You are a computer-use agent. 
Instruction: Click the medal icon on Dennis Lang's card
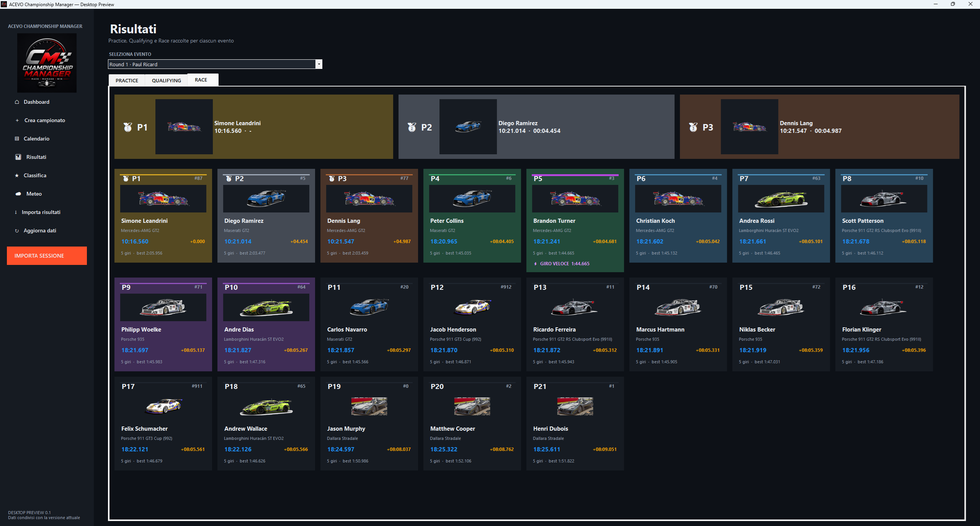pyautogui.click(x=332, y=179)
